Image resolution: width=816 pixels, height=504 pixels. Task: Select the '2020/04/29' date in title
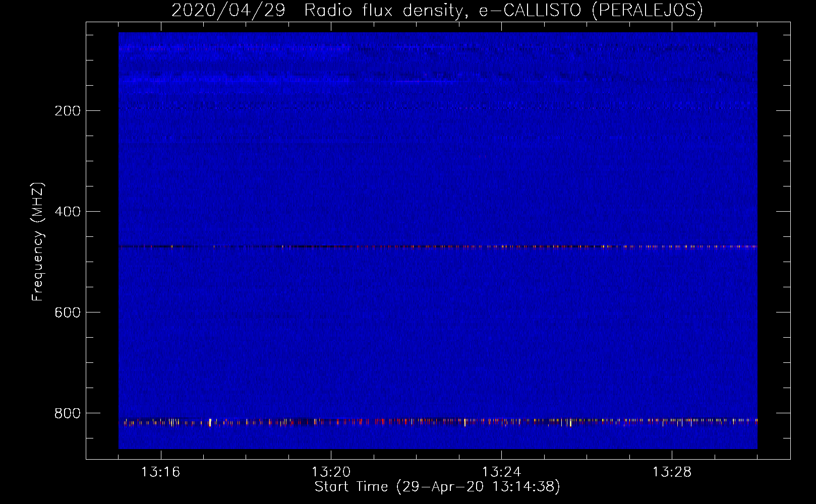(x=228, y=10)
